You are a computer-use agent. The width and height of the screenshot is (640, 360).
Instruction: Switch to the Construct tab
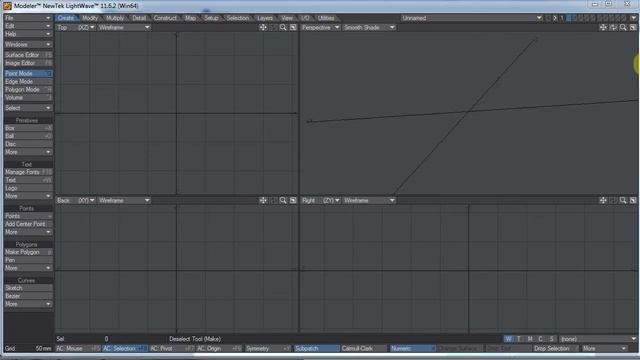point(165,18)
